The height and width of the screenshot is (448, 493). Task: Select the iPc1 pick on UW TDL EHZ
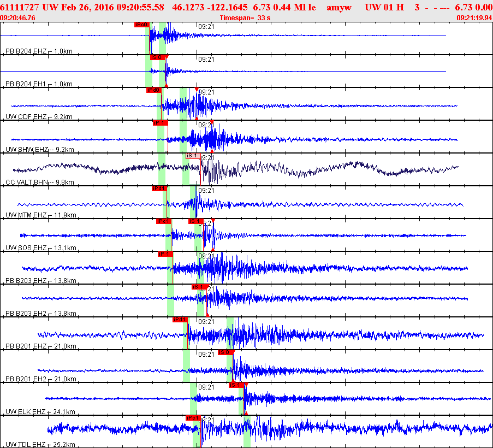click(193, 418)
